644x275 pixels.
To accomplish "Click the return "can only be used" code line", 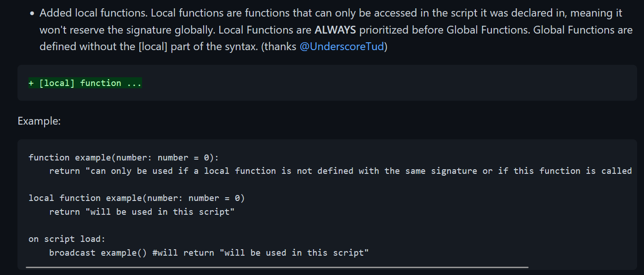I will pyautogui.click(x=341, y=171).
